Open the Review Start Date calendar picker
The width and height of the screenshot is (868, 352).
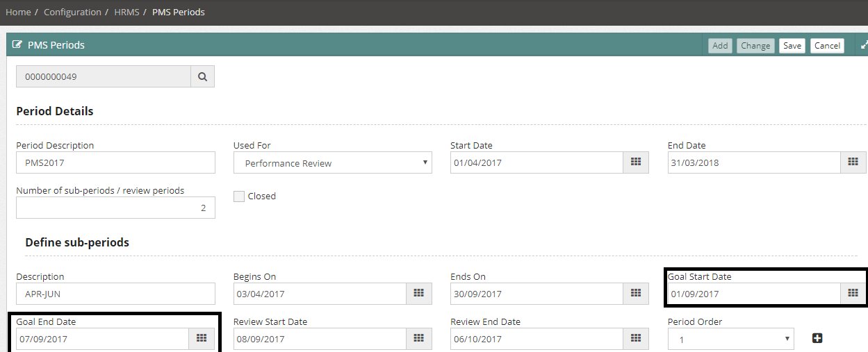click(418, 339)
